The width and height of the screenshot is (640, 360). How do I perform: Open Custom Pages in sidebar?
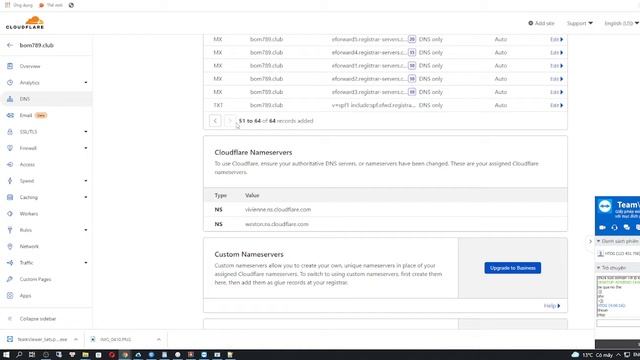(x=36, y=279)
